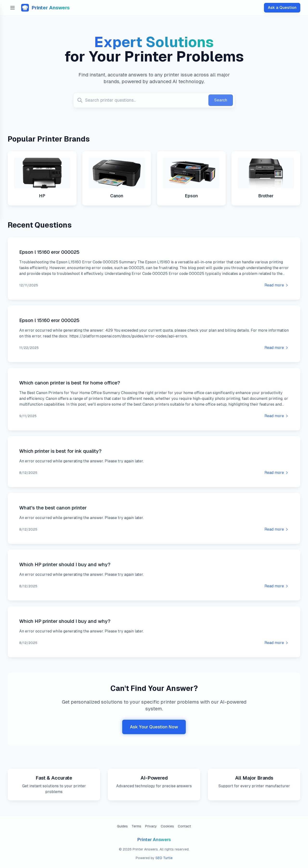The width and height of the screenshot is (308, 868).
Task: Focus the Search printer questions field
Action: (145, 100)
